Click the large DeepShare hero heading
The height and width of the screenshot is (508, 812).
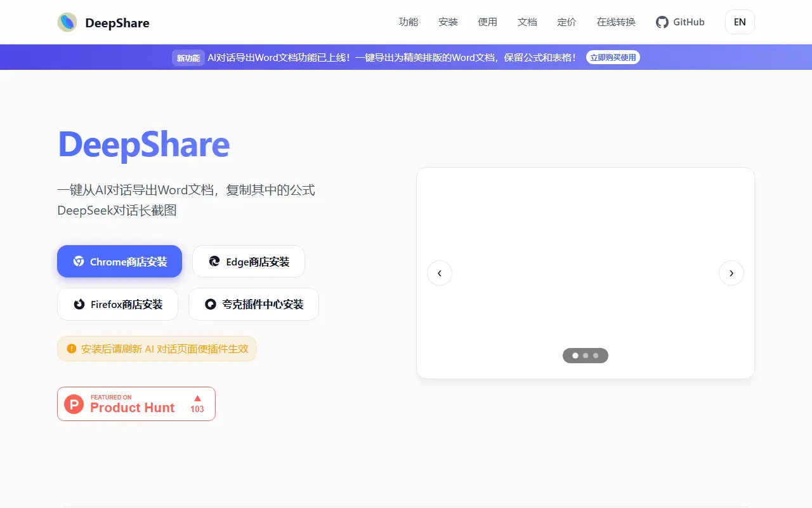tap(144, 145)
